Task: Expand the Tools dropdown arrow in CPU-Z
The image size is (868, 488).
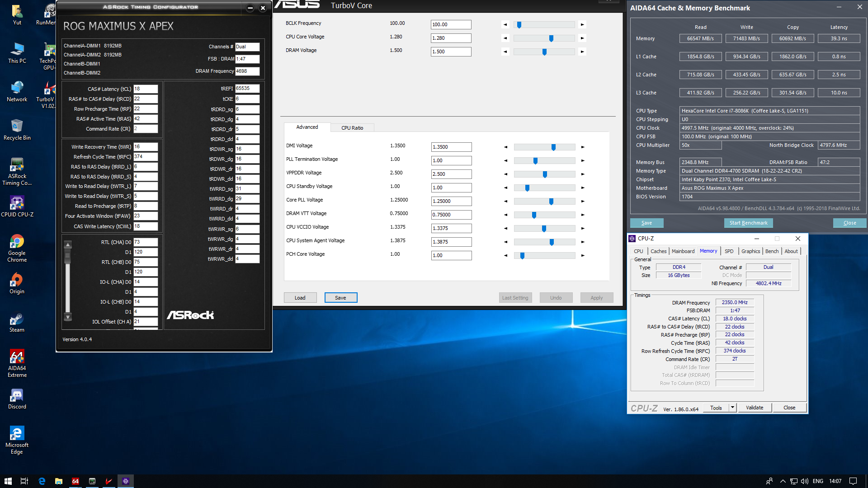Action: tap(732, 408)
